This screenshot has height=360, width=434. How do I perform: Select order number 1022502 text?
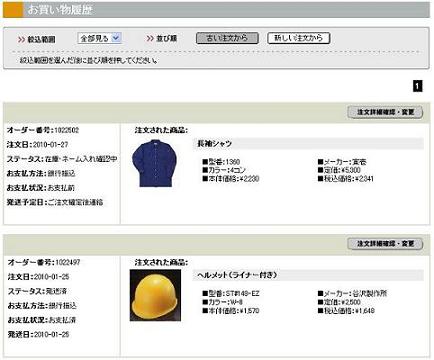pos(67,130)
